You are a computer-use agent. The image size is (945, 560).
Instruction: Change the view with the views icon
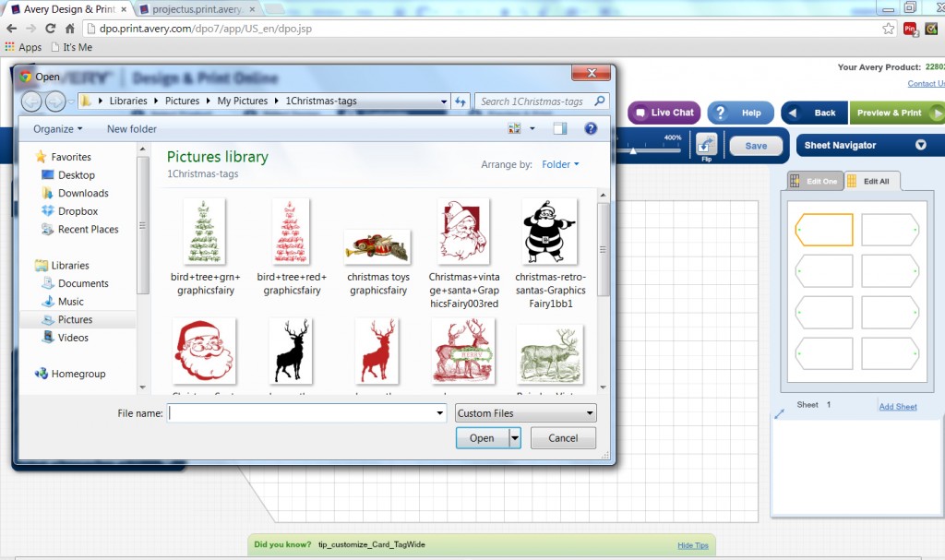pyautogui.click(x=514, y=128)
